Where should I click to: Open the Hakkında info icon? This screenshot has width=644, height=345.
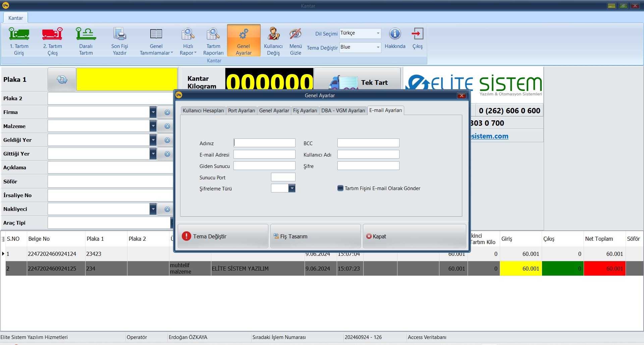[395, 34]
